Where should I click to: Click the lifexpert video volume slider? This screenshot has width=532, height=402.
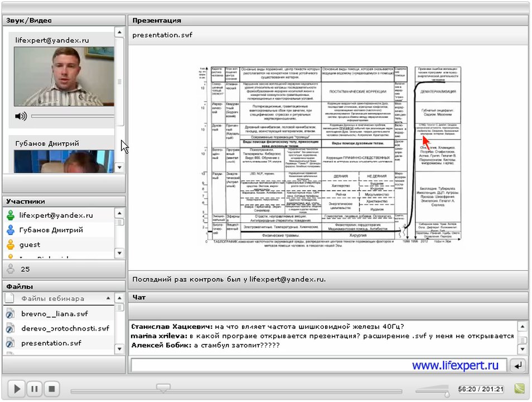pos(72,116)
